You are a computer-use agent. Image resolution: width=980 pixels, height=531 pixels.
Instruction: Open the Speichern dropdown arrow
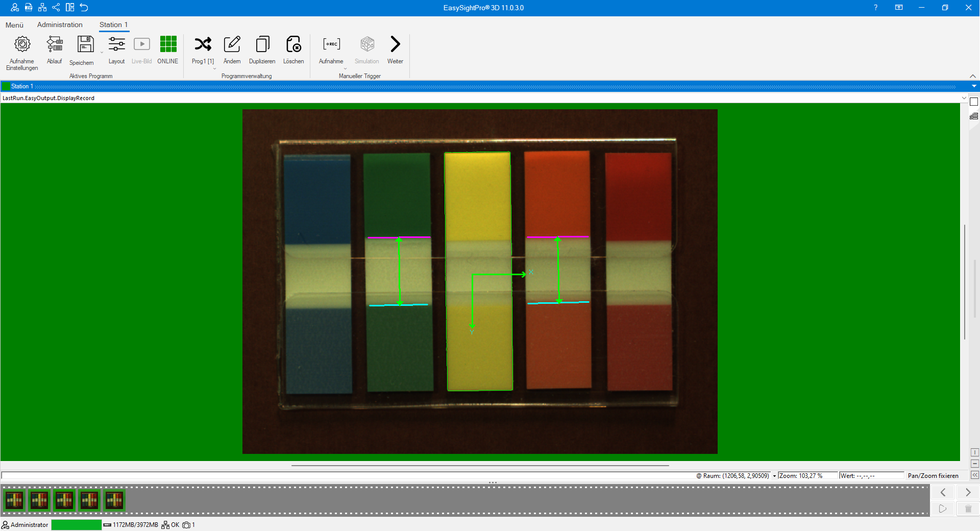[102, 53]
